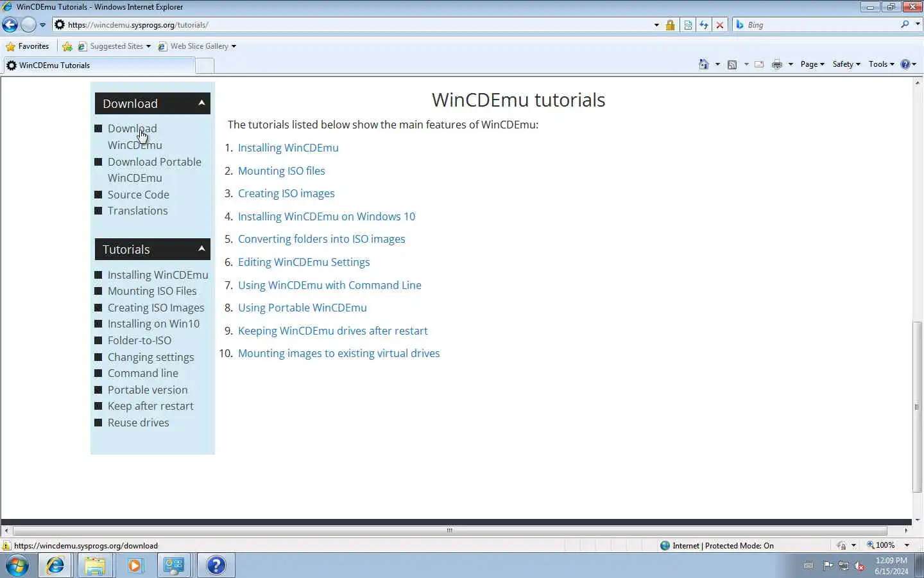Open Web Slice Gallery dropdown

tap(197, 46)
